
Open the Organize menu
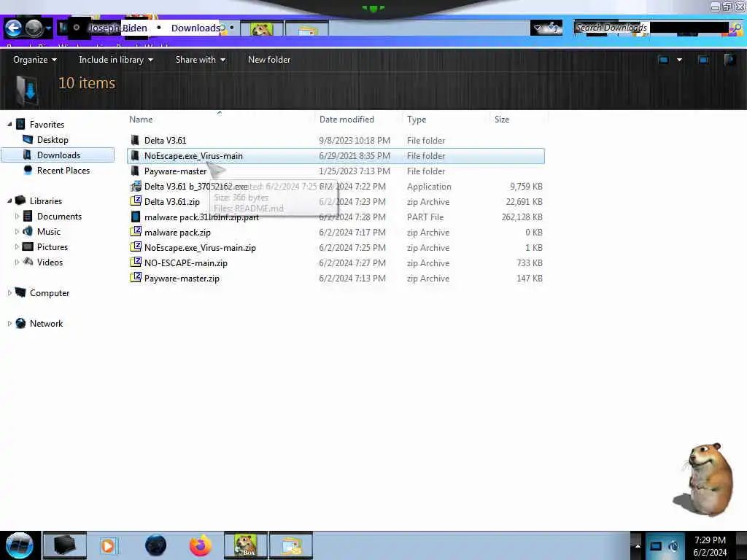[35, 60]
